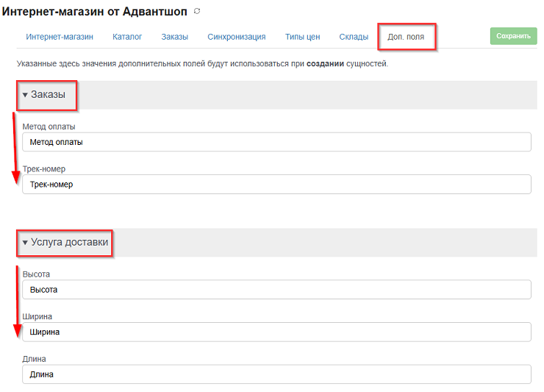544x392 pixels.
Task: Click the Длина input field
Action: coord(276,374)
